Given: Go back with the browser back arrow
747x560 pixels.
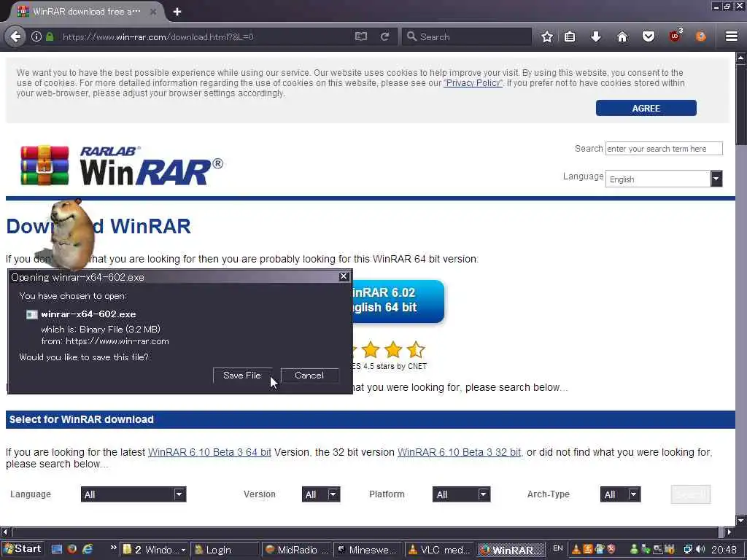Looking at the screenshot, I should tap(16, 36).
